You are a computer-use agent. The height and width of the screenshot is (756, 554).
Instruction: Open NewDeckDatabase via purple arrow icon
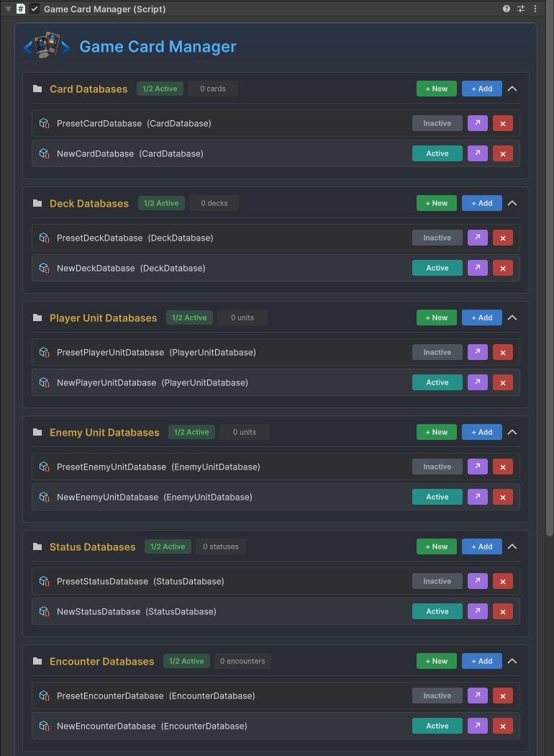click(478, 268)
